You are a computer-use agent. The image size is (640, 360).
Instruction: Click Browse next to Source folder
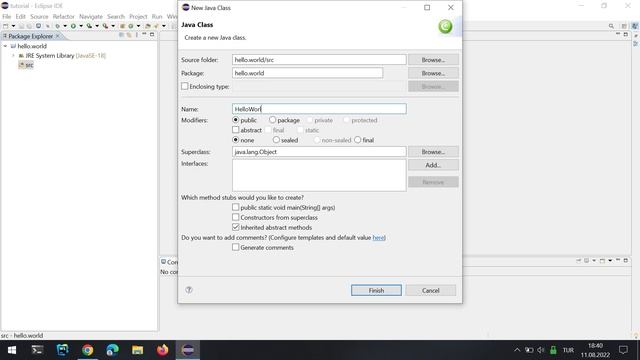[433, 60]
